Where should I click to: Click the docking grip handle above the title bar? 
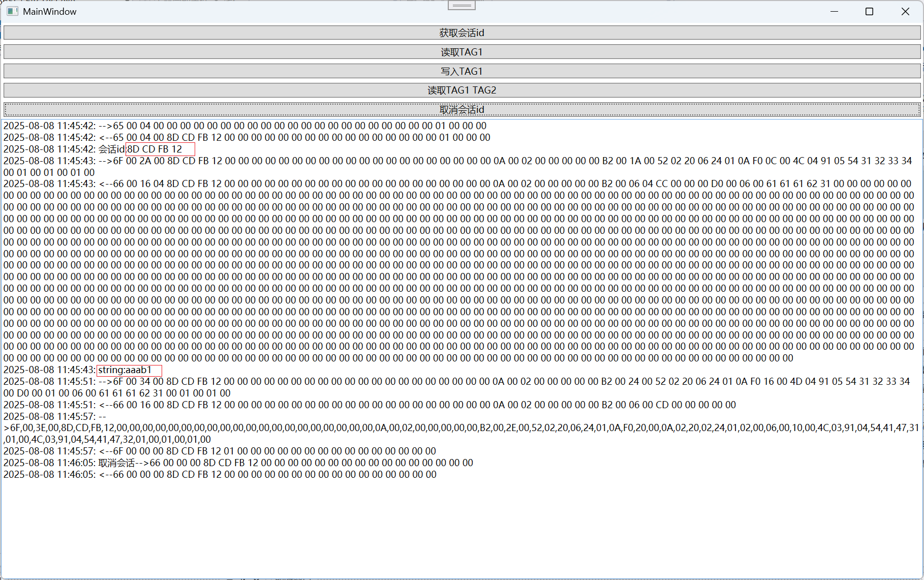(x=461, y=5)
